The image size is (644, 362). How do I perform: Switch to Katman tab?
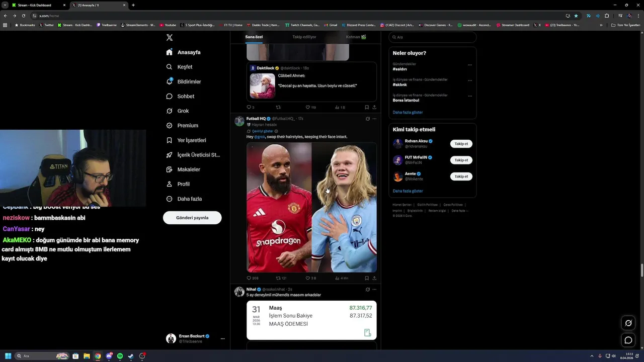point(356,37)
